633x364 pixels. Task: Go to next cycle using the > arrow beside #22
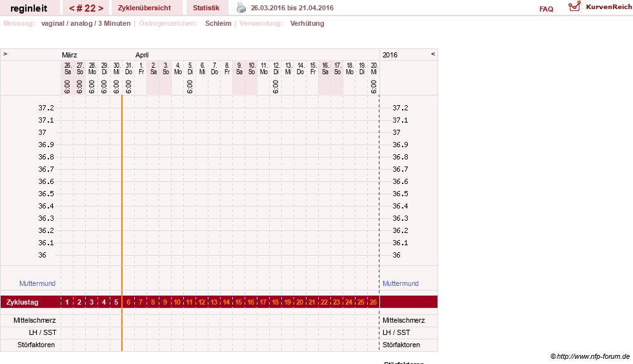(x=101, y=8)
